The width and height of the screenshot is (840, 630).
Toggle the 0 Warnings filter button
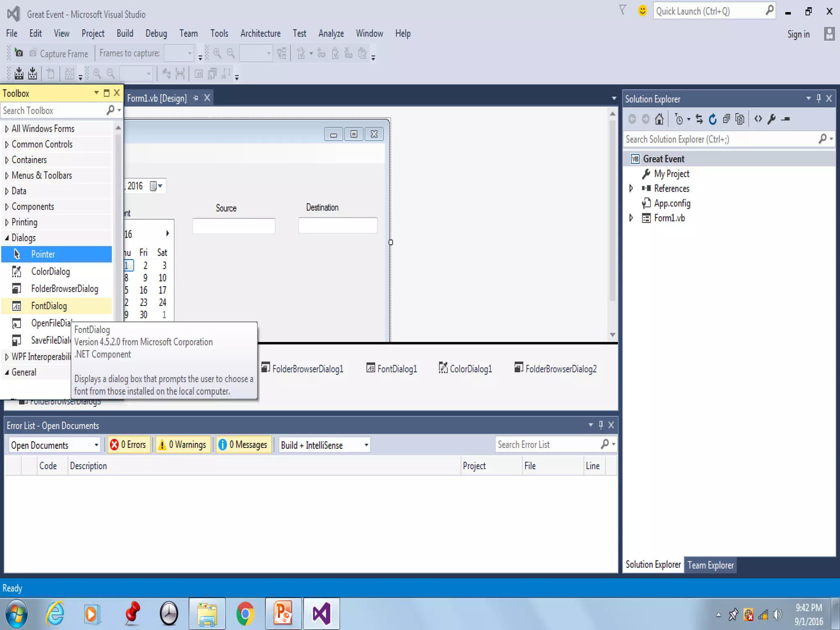[183, 445]
